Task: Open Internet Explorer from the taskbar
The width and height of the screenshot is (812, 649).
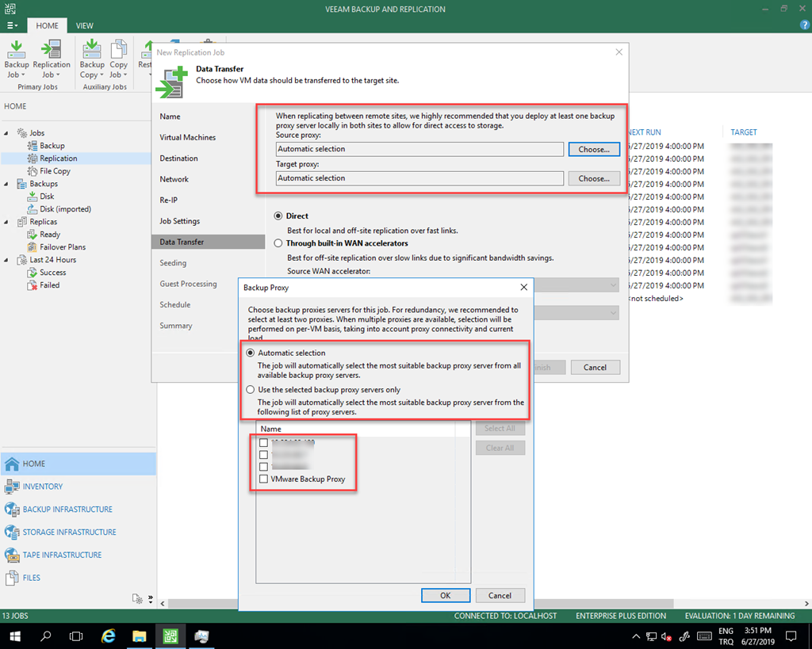Action: [108, 636]
